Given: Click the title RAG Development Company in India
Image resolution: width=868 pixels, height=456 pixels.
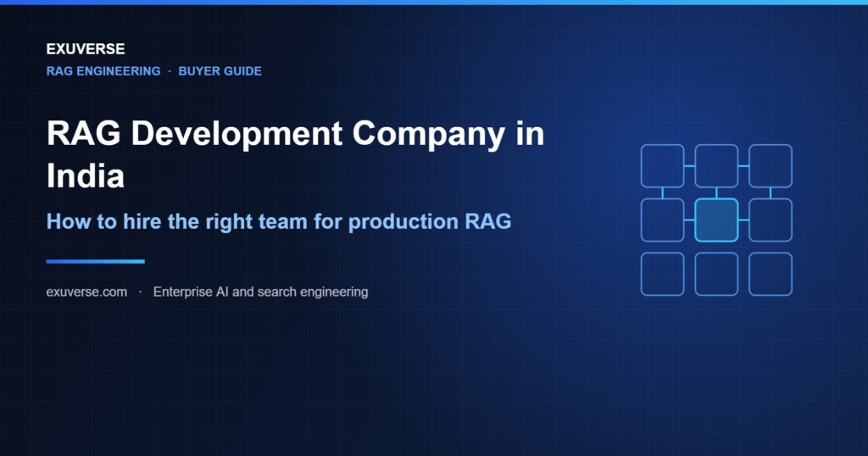Looking at the screenshot, I should [x=295, y=154].
